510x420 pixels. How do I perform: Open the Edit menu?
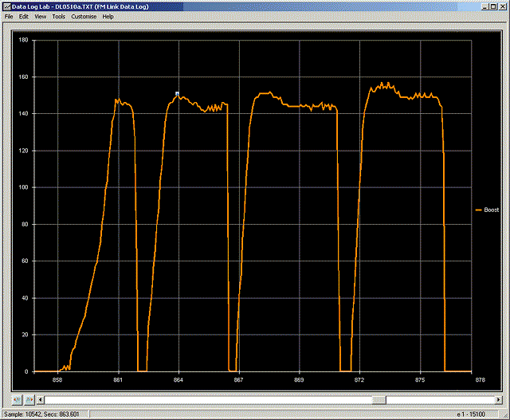[23, 17]
